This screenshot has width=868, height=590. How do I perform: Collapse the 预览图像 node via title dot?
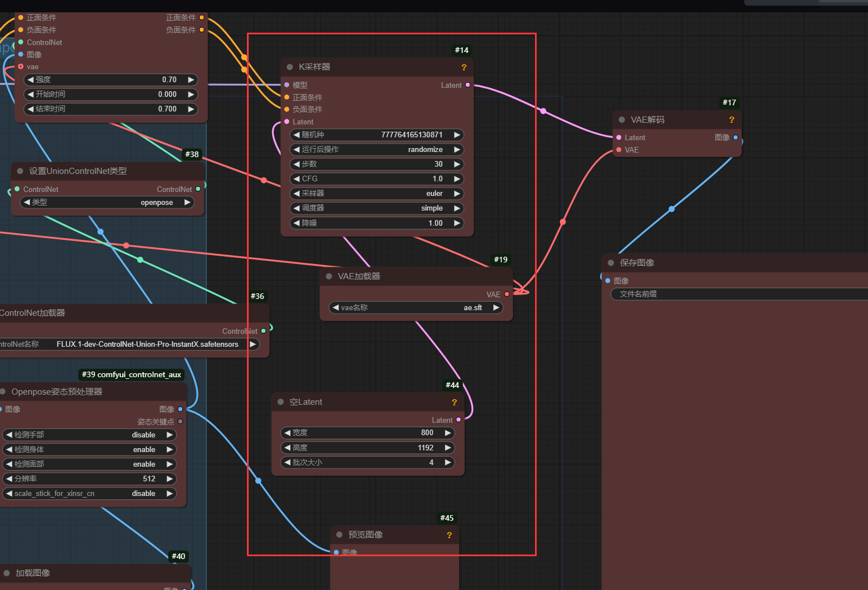339,535
